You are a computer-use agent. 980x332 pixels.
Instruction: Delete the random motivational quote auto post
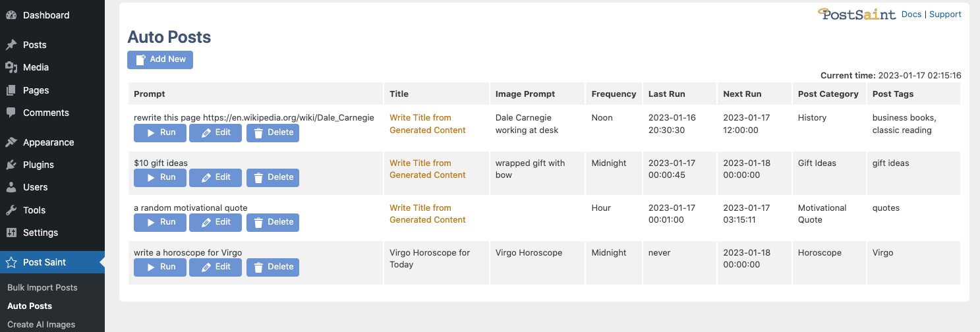pos(273,223)
